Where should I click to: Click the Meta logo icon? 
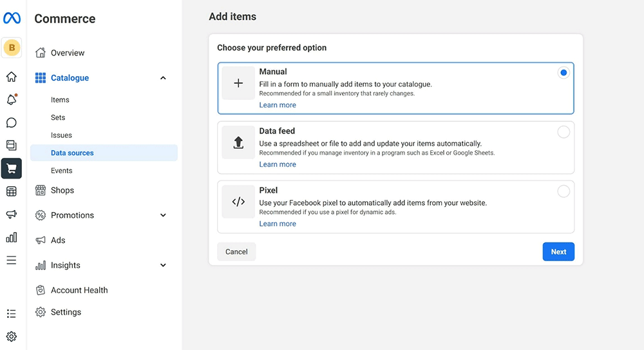[x=12, y=18]
